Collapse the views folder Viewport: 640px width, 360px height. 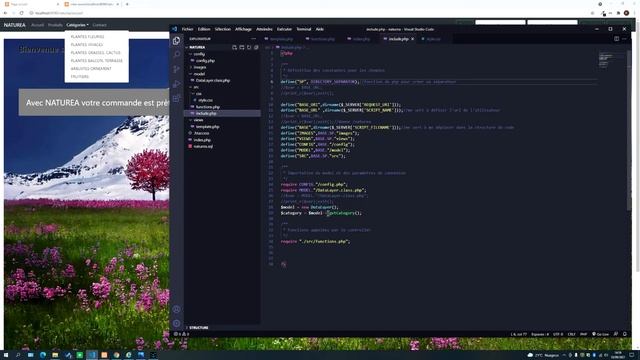[x=198, y=120]
